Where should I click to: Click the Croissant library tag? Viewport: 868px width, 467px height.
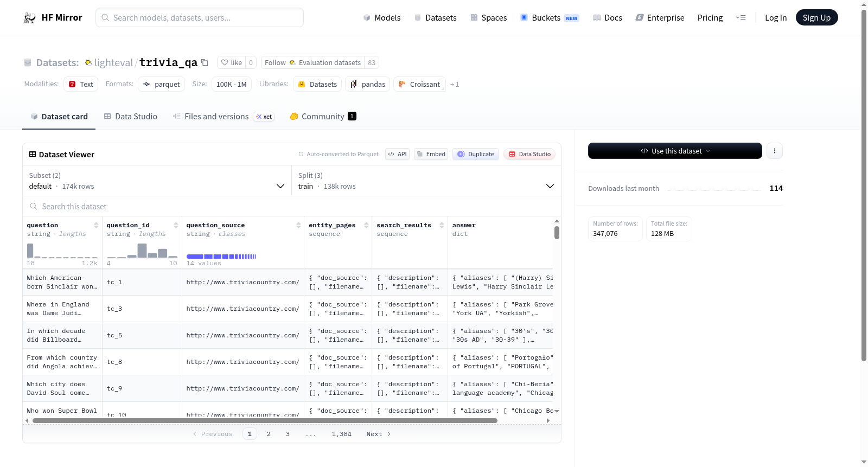click(x=419, y=84)
